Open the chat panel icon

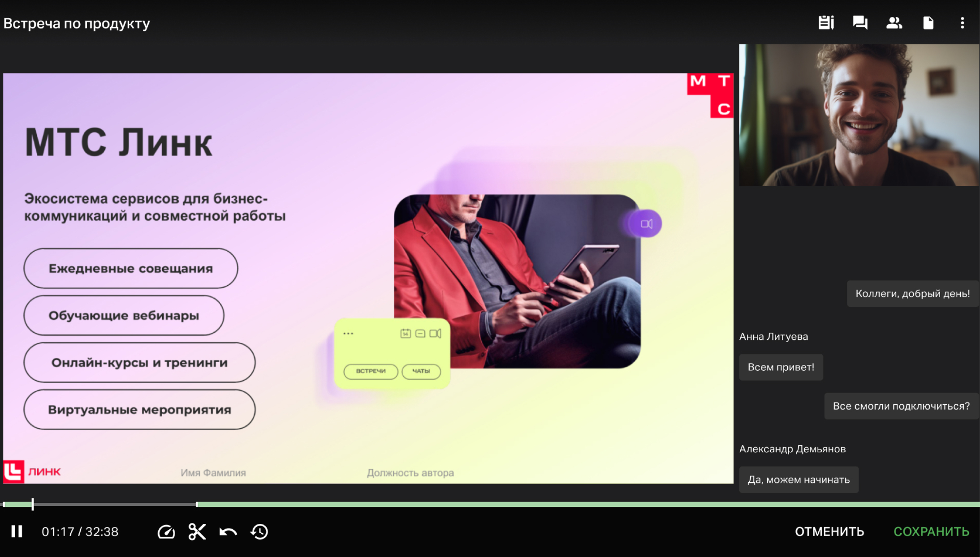(859, 23)
